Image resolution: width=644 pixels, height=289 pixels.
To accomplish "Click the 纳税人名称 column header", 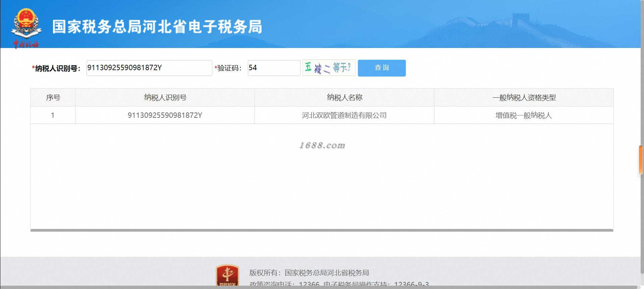I will click(x=344, y=97).
